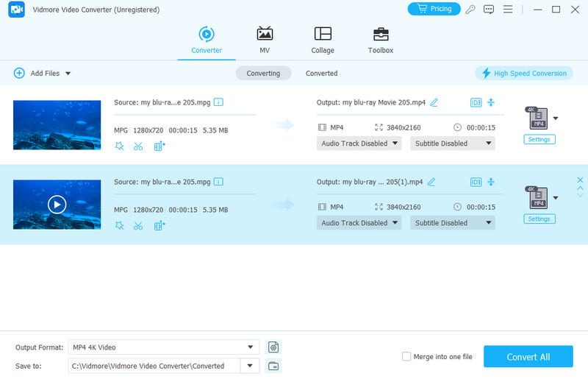The image size is (588, 379).
Task: Enhance video for first file
Action: [x=159, y=146]
